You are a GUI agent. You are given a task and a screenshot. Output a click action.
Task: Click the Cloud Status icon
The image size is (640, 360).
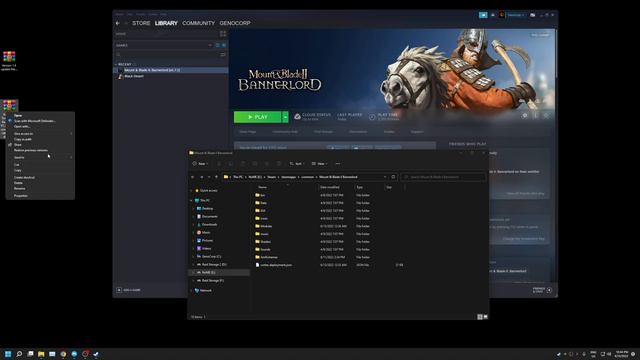click(x=298, y=117)
